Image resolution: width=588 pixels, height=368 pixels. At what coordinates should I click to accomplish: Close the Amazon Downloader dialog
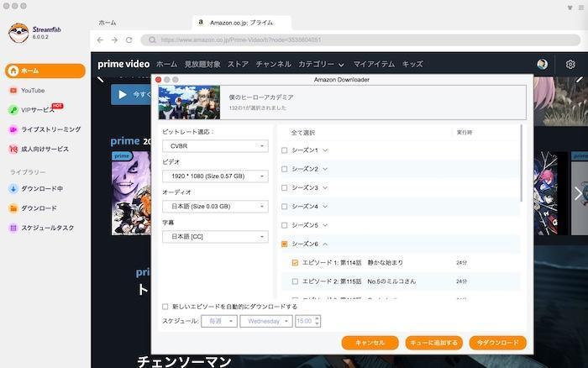click(x=158, y=80)
